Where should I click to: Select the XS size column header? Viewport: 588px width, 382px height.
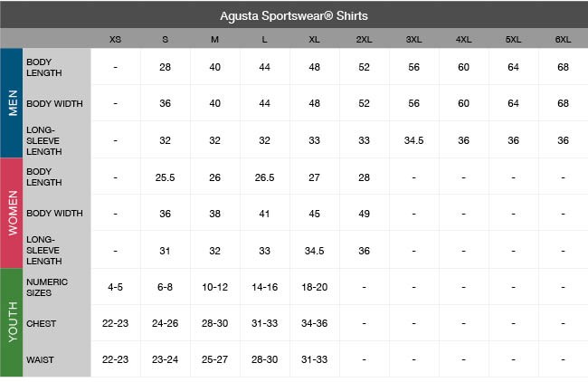(115, 40)
